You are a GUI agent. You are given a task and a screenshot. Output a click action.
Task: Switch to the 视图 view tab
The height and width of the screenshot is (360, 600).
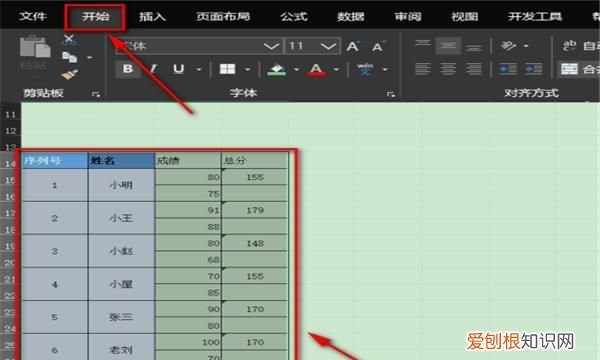(x=465, y=16)
